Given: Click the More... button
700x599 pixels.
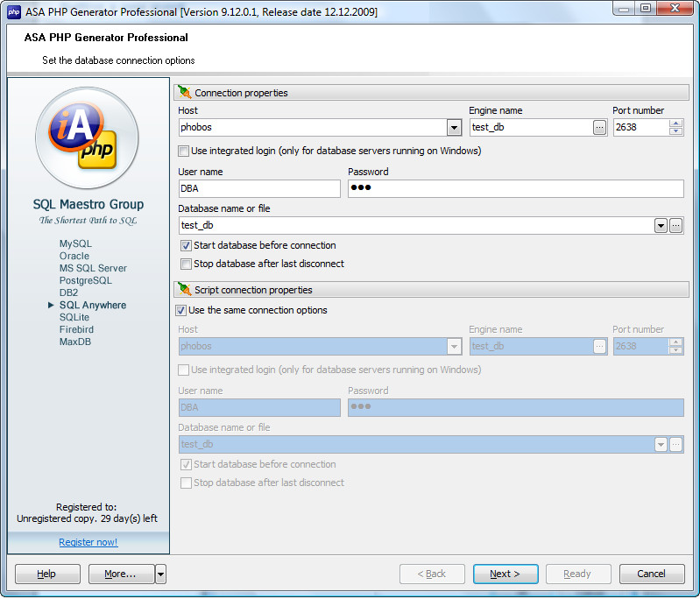Looking at the screenshot, I should 122,574.
